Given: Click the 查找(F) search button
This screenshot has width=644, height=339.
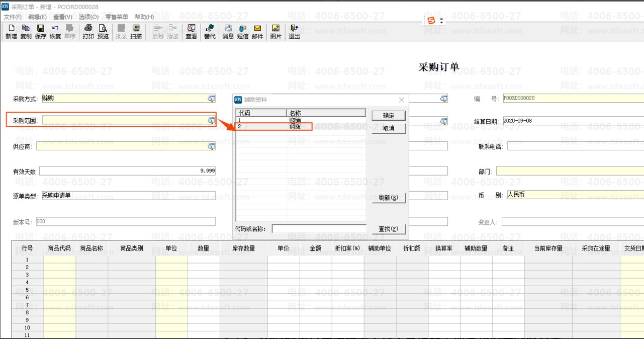Looking at the screenshot, I should click(389, 229).
